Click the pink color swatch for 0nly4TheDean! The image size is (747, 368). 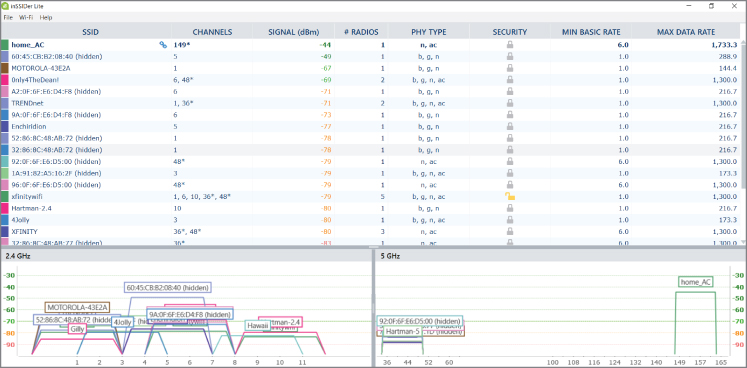[x=4, y=80]
